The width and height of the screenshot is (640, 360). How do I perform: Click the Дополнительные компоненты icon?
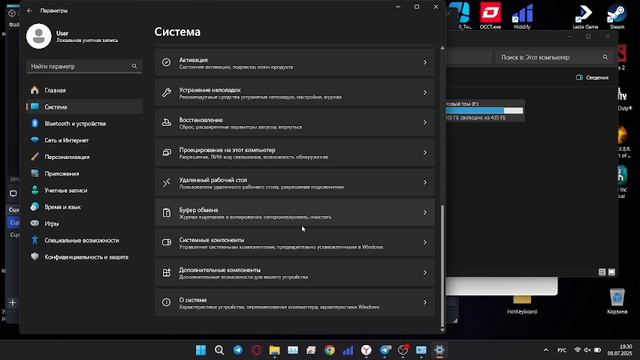point(166,273)
